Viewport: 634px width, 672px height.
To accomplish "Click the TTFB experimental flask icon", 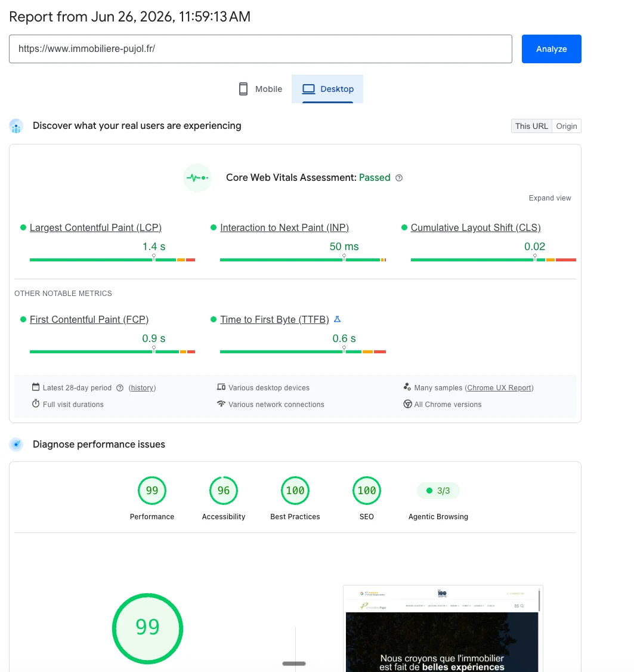I will 337,319.
